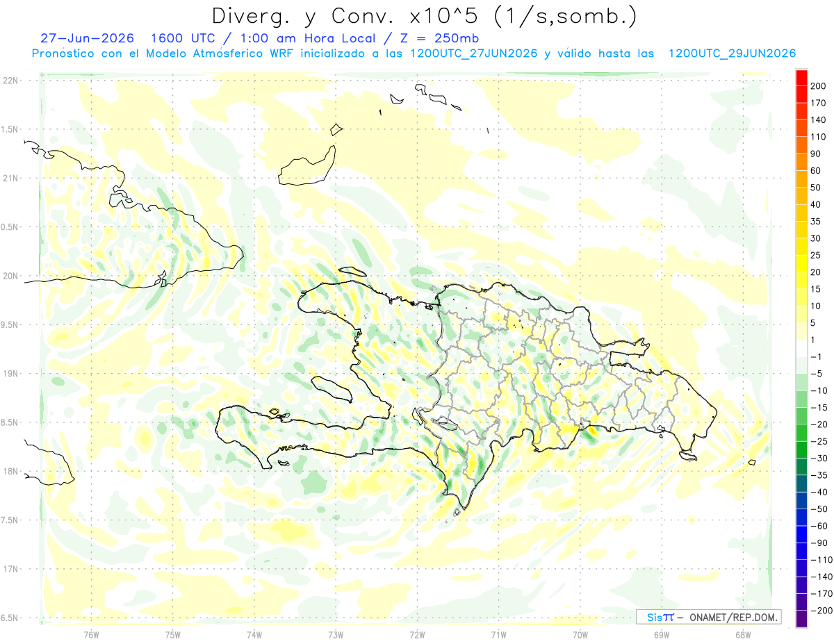Click the '73W' longitude label
Screen dimensions: 834x644
(336, 635)
